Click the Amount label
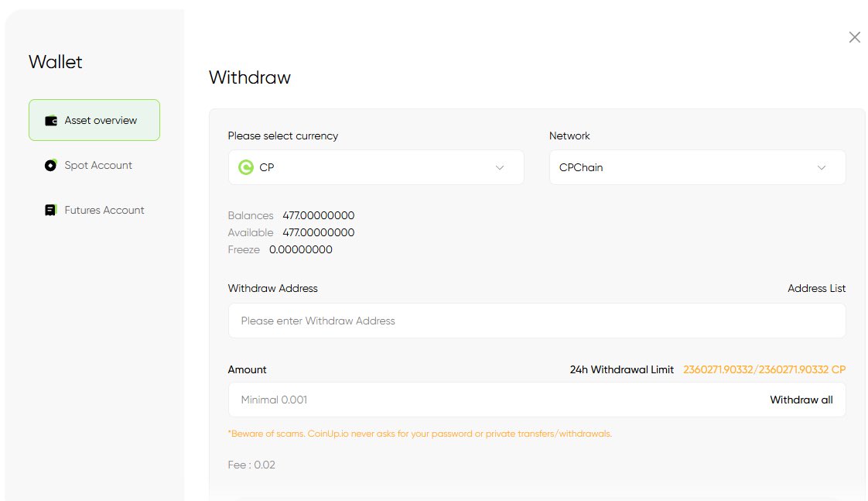The height and width of the screenshot is (501, 868). pos(247,369)
